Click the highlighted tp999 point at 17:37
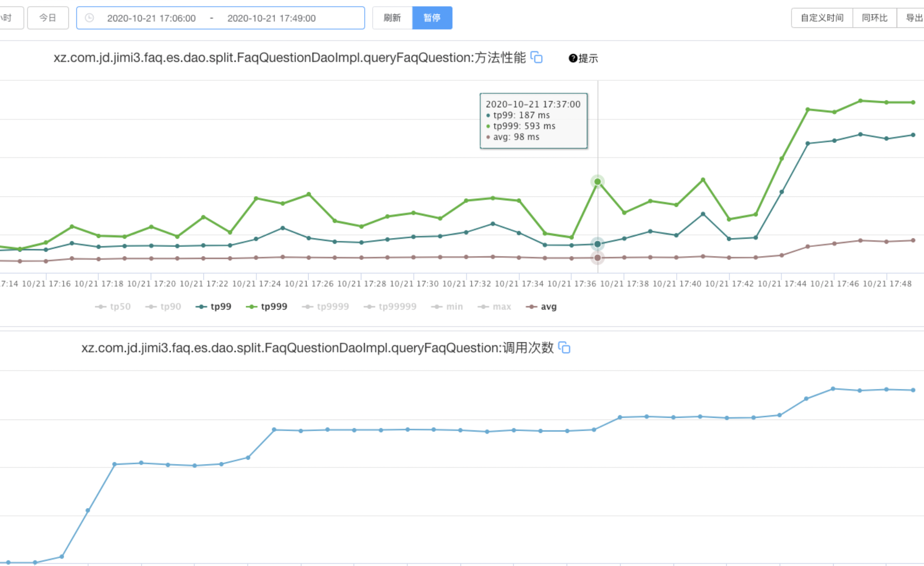 point(597,182)
